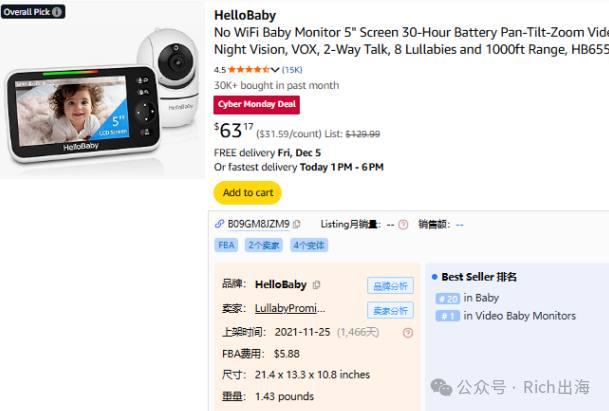The height and width of the screenshot is (411, 609).
Task: Select the 2个卖家 tag
Action: pyautogui.click(x=264, y=245)
